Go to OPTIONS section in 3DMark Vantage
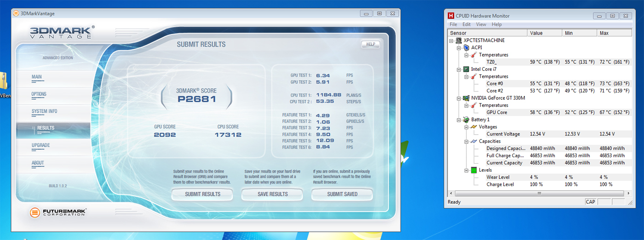This screenshot has width=644, height=240. click(52, 95)
